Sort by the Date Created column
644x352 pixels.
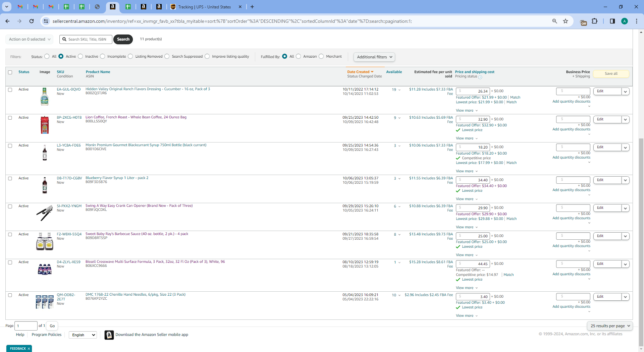click(x=360, y=72)
